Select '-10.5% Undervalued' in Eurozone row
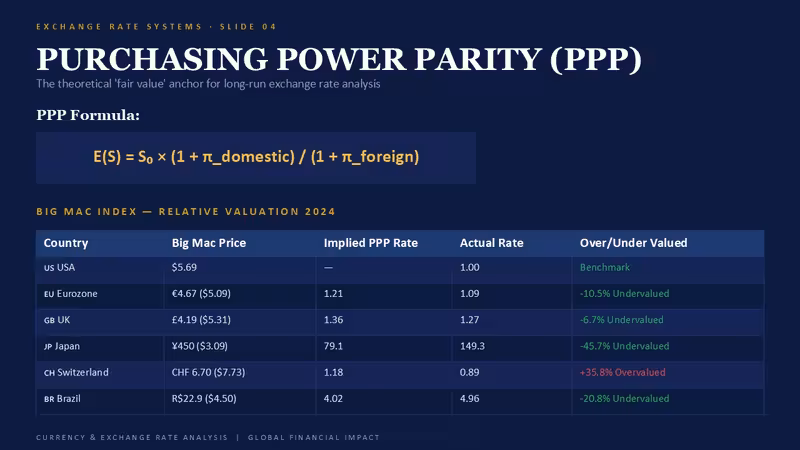800x450 pixels. (624, 293)
